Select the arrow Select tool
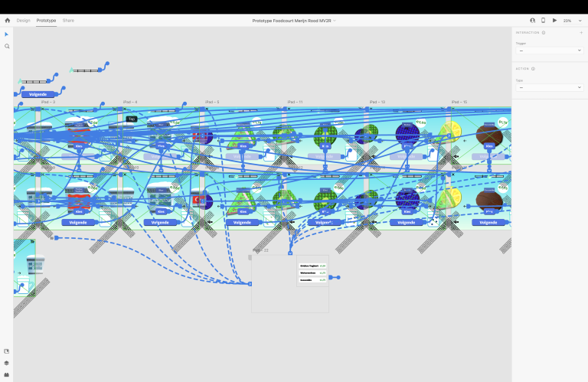This screenshot has height=382, width=588. [x=7, y=34]
